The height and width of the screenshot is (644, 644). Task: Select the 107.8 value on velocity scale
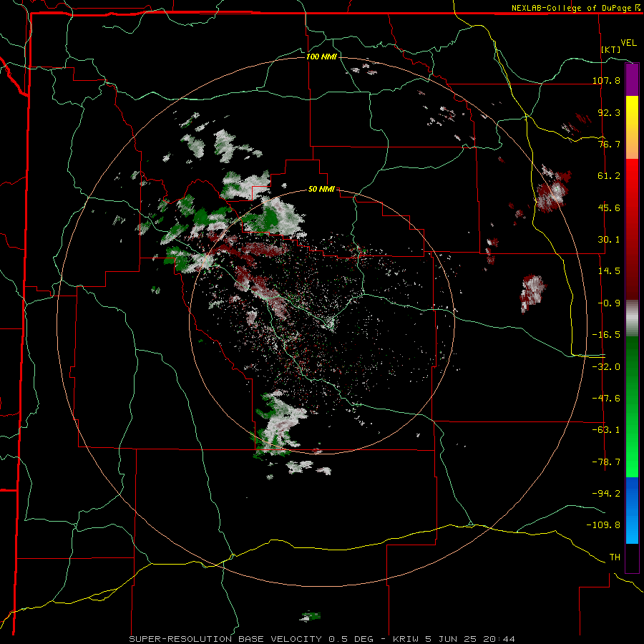tap(606, 80)
